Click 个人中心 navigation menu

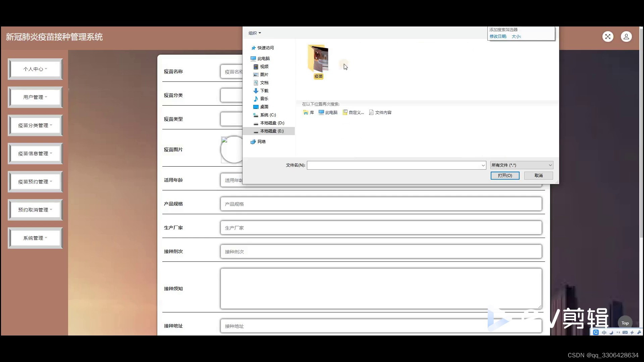click(x=35, y=68)
